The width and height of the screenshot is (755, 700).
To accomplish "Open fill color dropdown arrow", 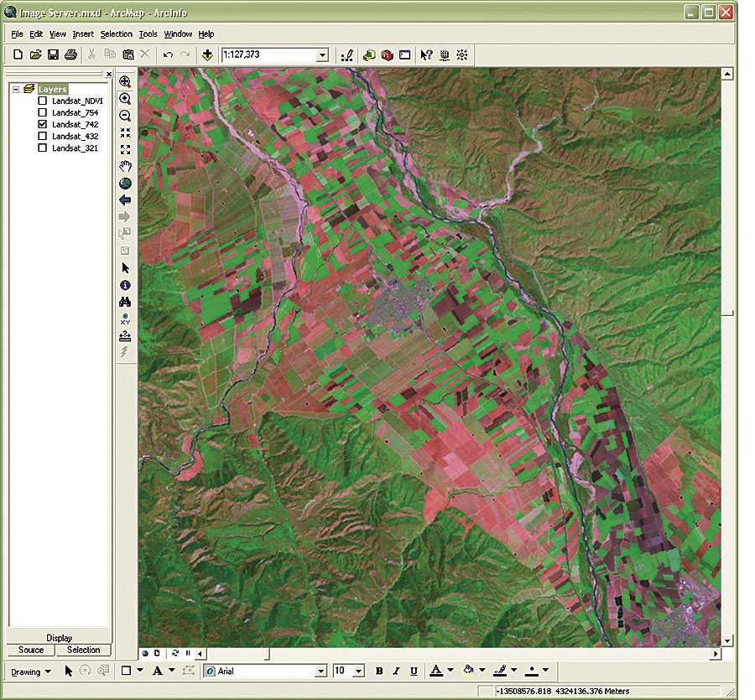I will [x=482, y=670].
